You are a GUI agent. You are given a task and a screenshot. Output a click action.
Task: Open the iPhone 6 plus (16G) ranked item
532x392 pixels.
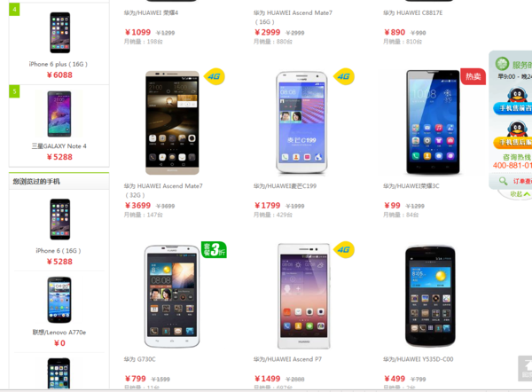(x=59, y=64)
